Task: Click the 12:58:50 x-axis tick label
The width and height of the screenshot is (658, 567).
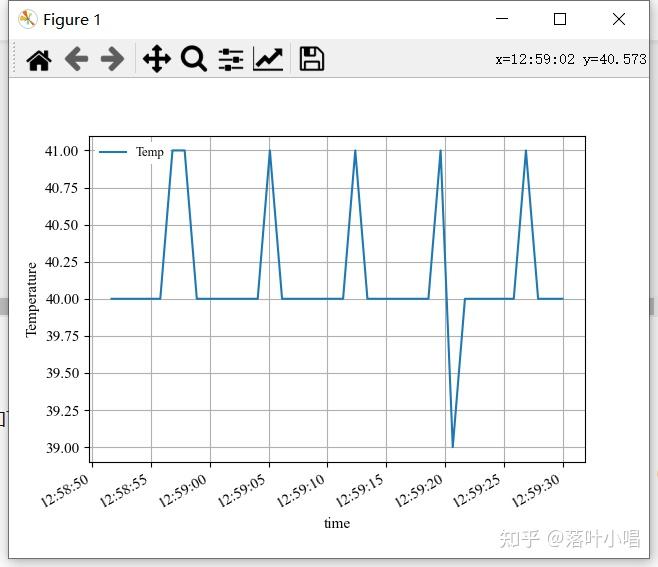Action: 64,491
